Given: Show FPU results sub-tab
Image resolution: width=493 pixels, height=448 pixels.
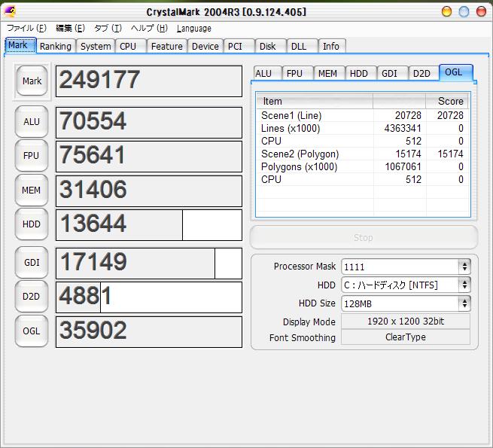Looking at the screenshot, I should (297, 73).
